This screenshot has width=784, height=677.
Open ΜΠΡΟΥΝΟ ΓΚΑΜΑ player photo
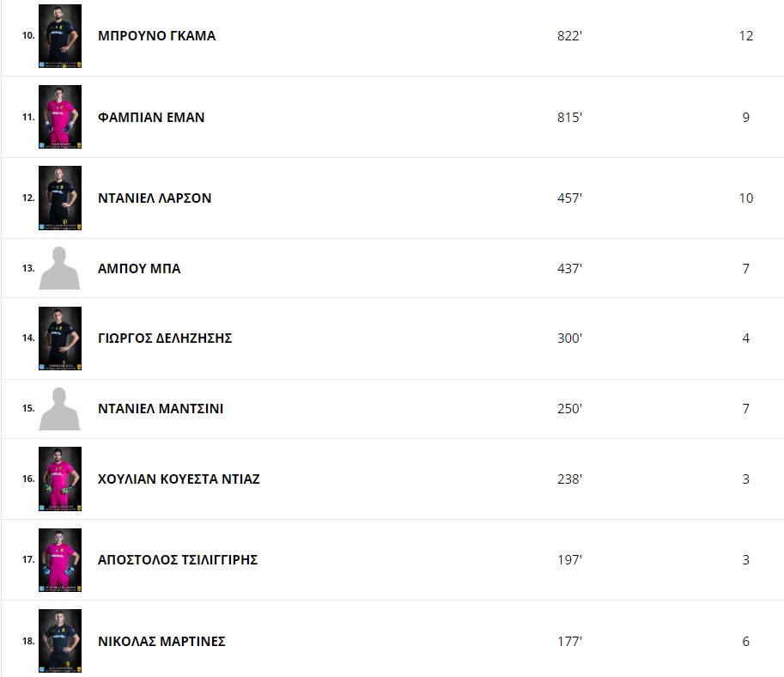pyautogui.click(x=60, y=36)
